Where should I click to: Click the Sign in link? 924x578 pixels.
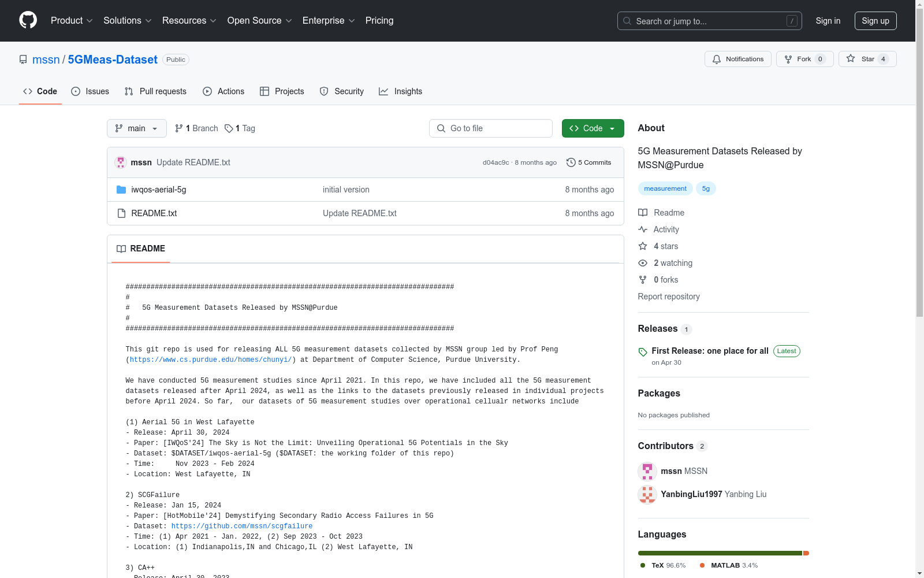(x=828, y=21)
